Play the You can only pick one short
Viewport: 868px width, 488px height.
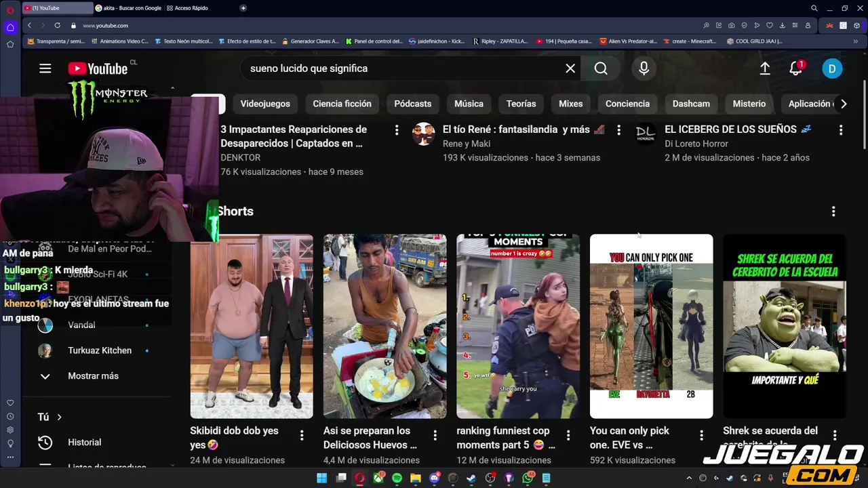[652, 327]
